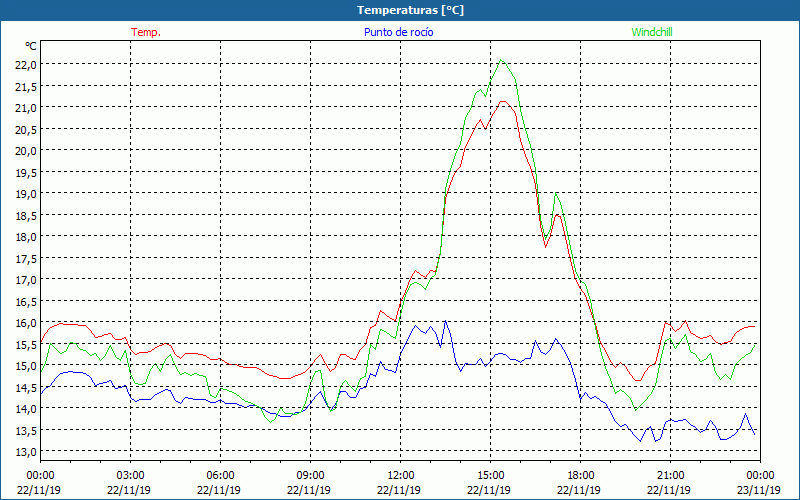
Task: Click the 15:00 time axis label
Action: pyautogui.click(x=490, y=476)
